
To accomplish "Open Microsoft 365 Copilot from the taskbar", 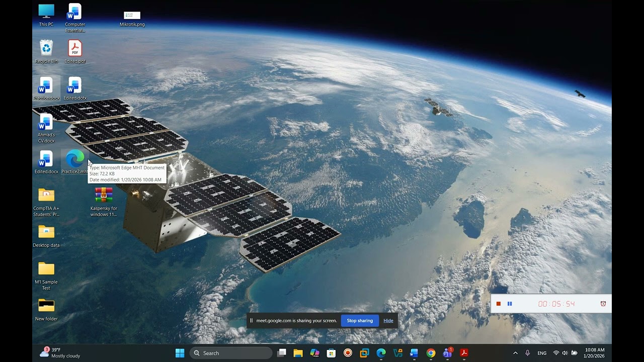I will [314, 353].
